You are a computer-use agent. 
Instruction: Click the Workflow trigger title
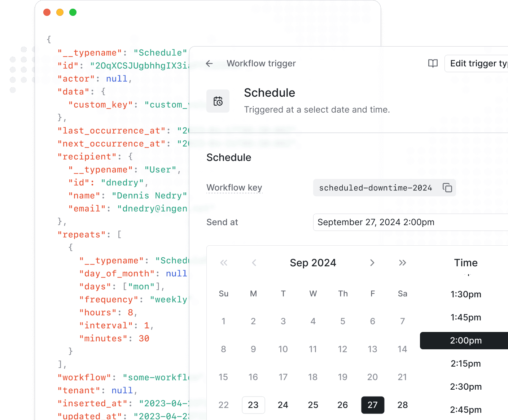pyautogui.click(x=261, y=64)
